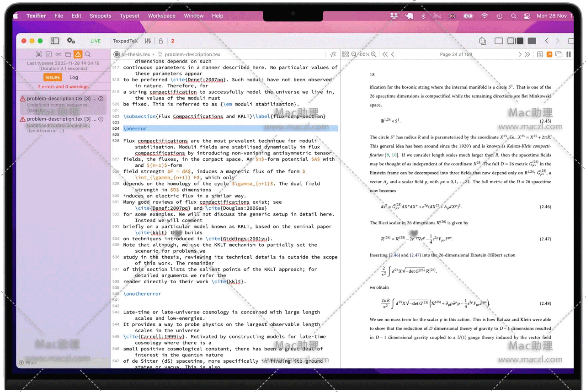Toggle the sidebar visibility

coord(55,41)
